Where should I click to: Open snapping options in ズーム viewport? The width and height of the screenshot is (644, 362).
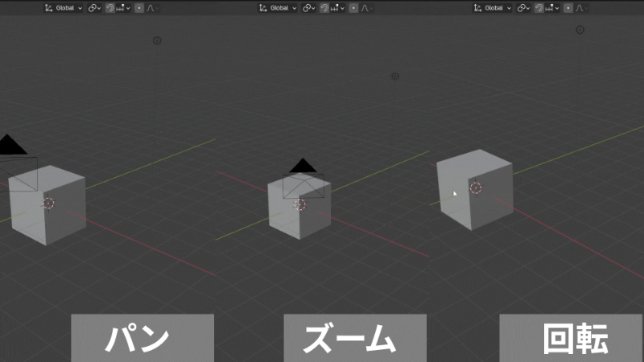[337, 8]
